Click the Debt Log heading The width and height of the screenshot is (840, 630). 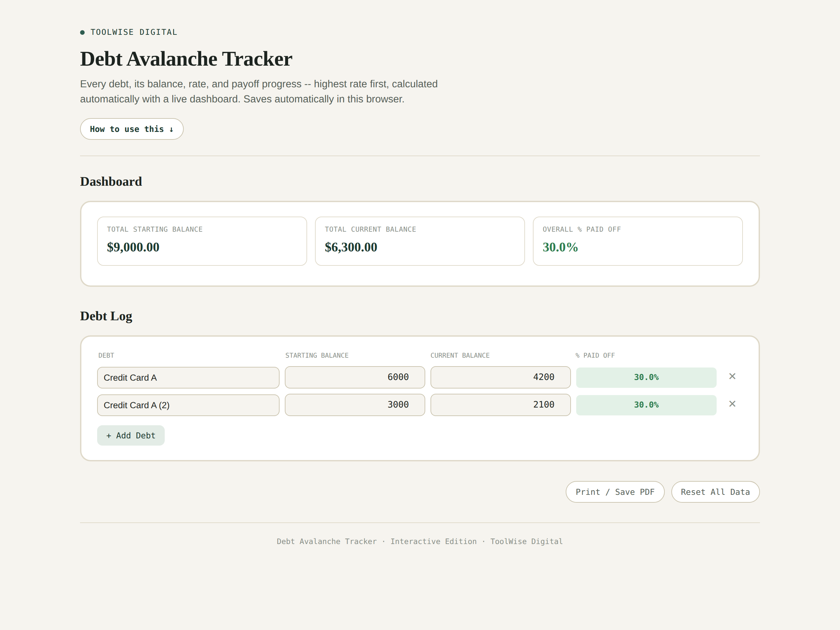[x=106, y=316]
